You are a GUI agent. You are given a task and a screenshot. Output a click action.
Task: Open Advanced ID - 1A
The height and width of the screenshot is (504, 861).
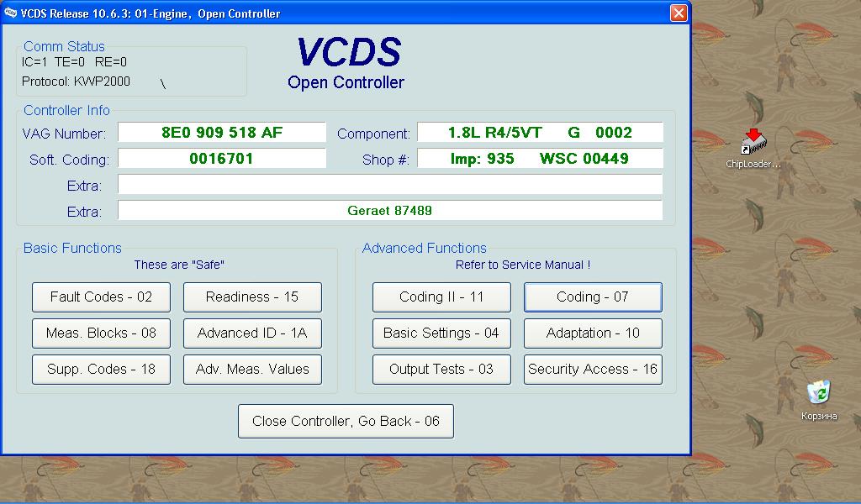click(x=252, y=333)
